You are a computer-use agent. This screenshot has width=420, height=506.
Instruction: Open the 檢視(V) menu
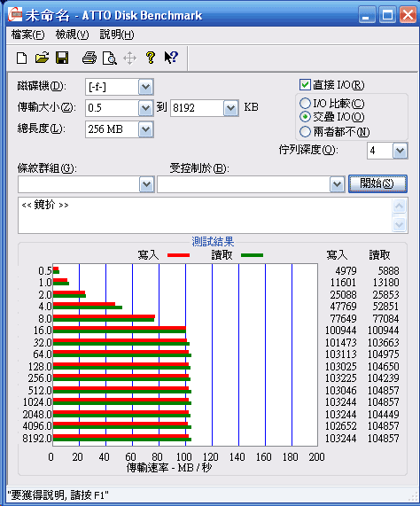pyautogui.click(x=72, y=35)
